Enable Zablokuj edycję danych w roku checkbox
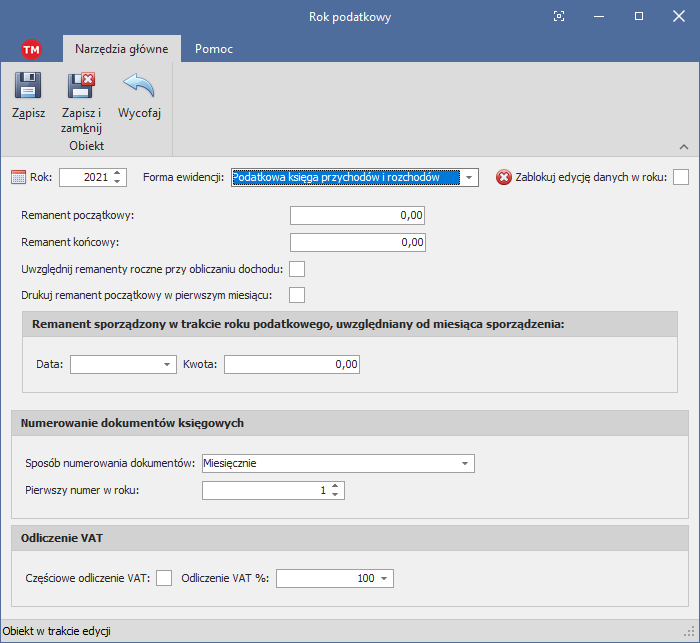This screenshot has width=700, height=643. coord(681,178)
